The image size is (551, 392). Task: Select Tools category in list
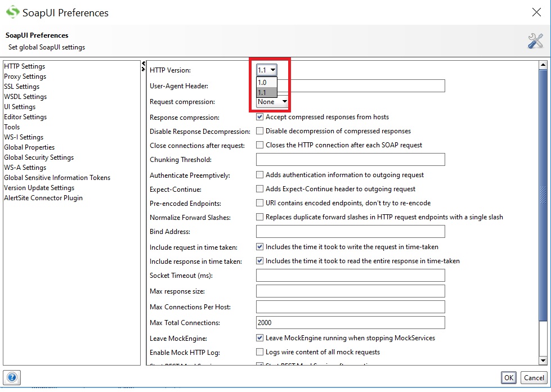pos(12,127)
